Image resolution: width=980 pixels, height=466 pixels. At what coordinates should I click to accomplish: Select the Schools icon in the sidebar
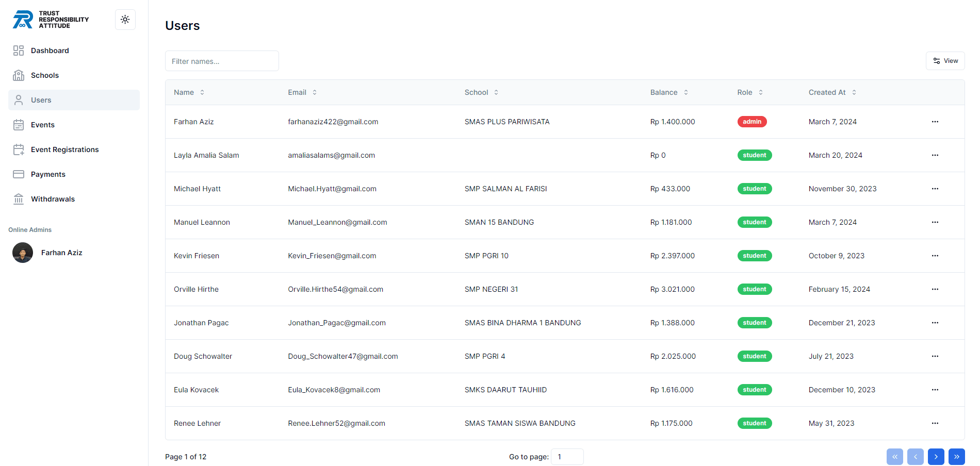point(19,75)
